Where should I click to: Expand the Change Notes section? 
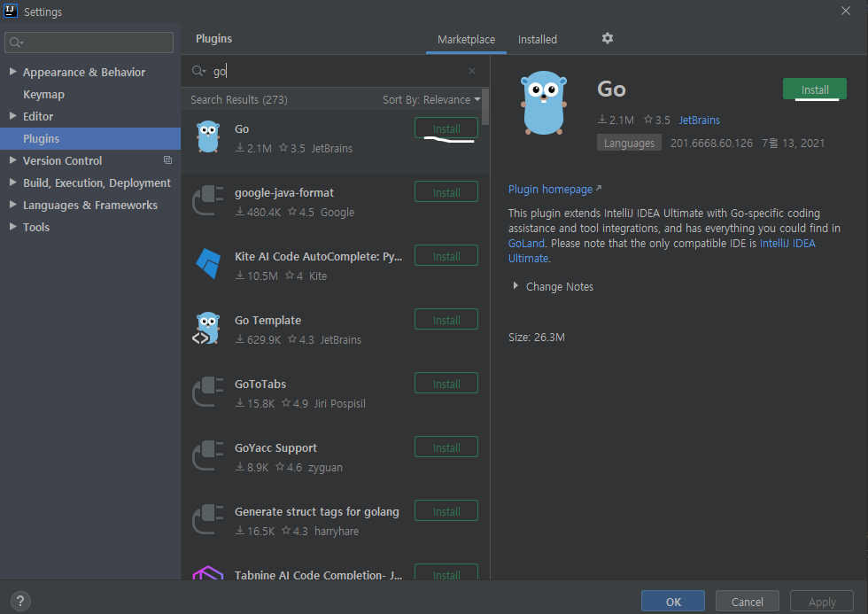(515, 285)
